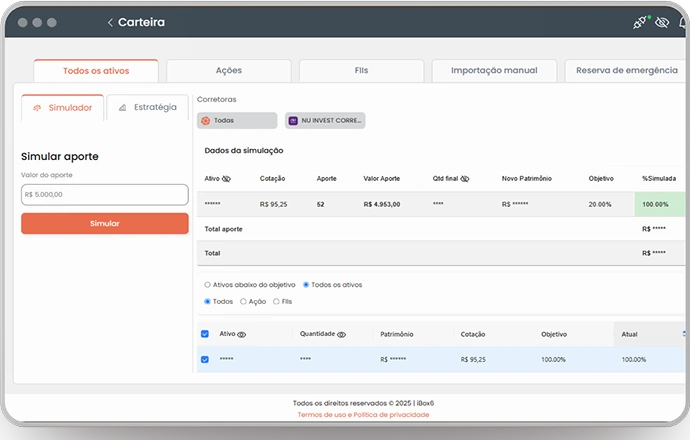Click the Objetivo header in assets table

click(x=554, y=334)
